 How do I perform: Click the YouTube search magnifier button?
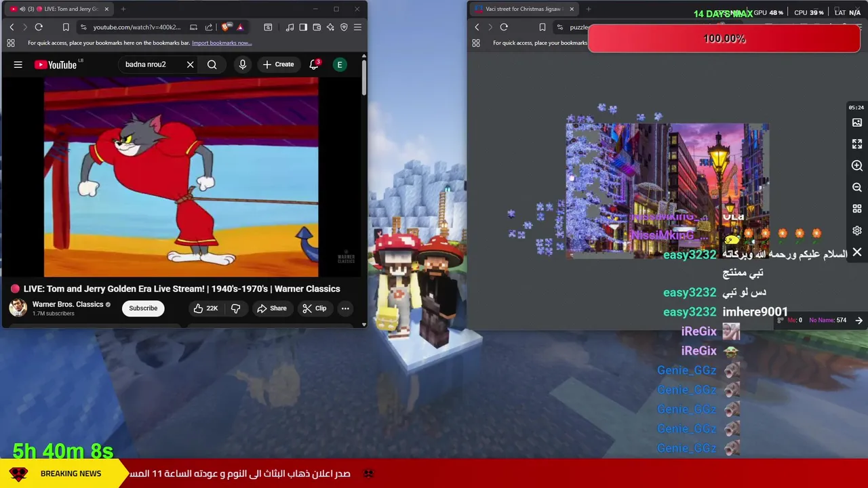(x=212, y=64)
